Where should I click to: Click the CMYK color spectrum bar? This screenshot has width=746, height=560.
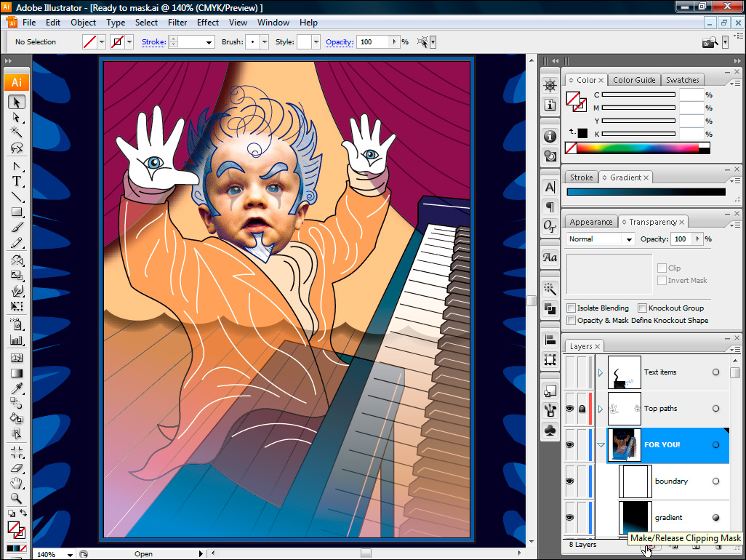(x=638, y=148)
